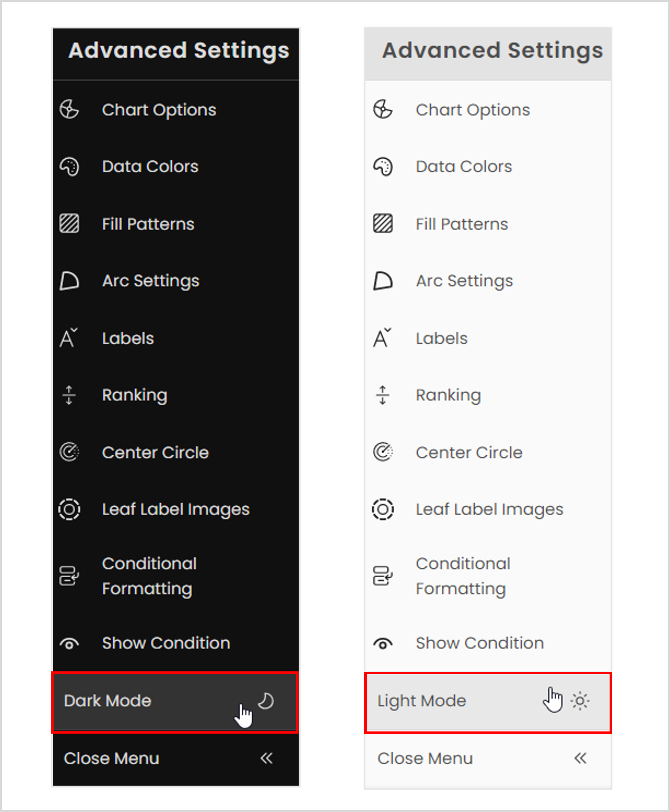
Task: Open Conditional Formatting in dark panel
Action: pyautogui.click(x=149, y=576)
